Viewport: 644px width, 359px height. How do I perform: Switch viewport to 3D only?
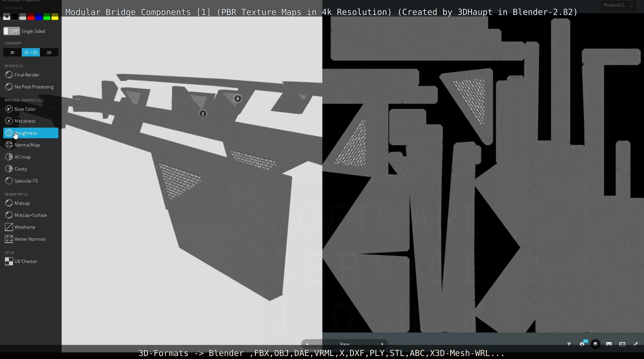(x=12, y=53)
